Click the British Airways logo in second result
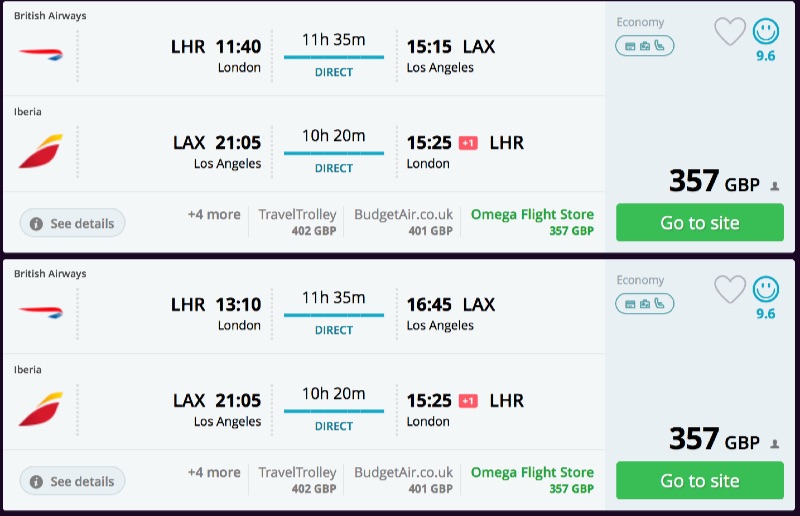The image size is (800, 516). pyautogui.click(x=40, y=311)
